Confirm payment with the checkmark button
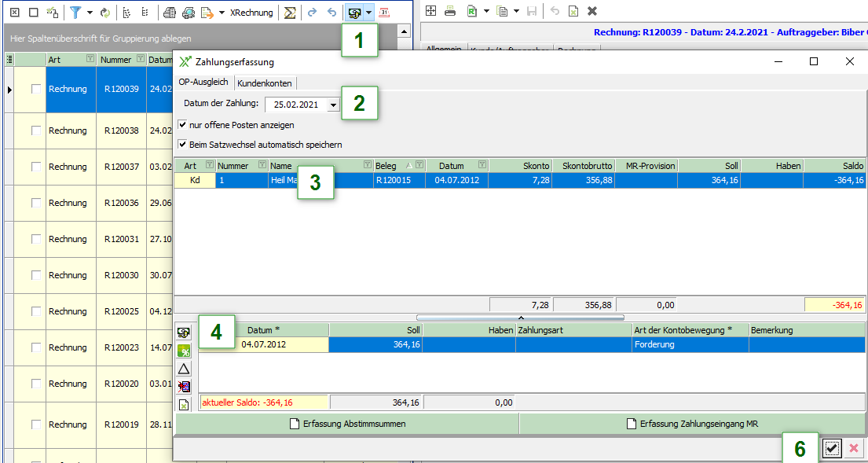This screenshot has height=463, width=868. click(x=832, y=448)
